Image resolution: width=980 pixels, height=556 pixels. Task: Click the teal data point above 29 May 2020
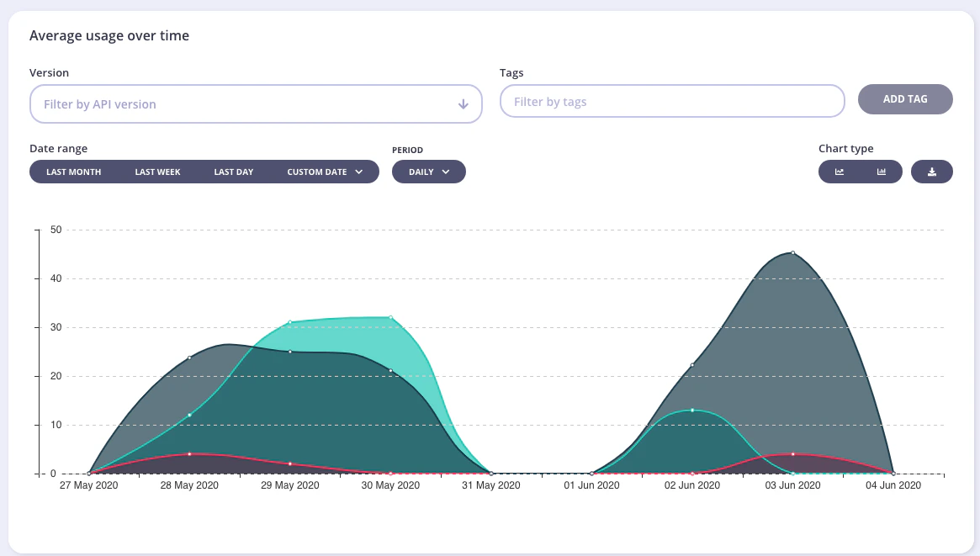point(290,320)
